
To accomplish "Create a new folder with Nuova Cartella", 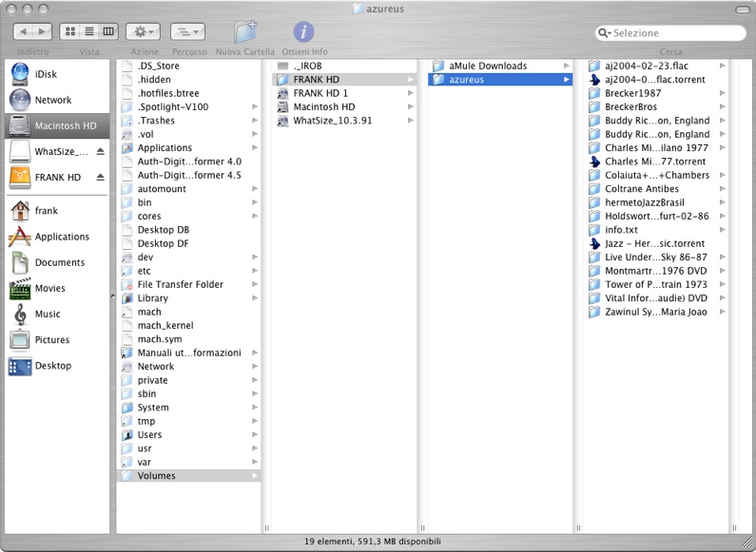I will (245, 31).
